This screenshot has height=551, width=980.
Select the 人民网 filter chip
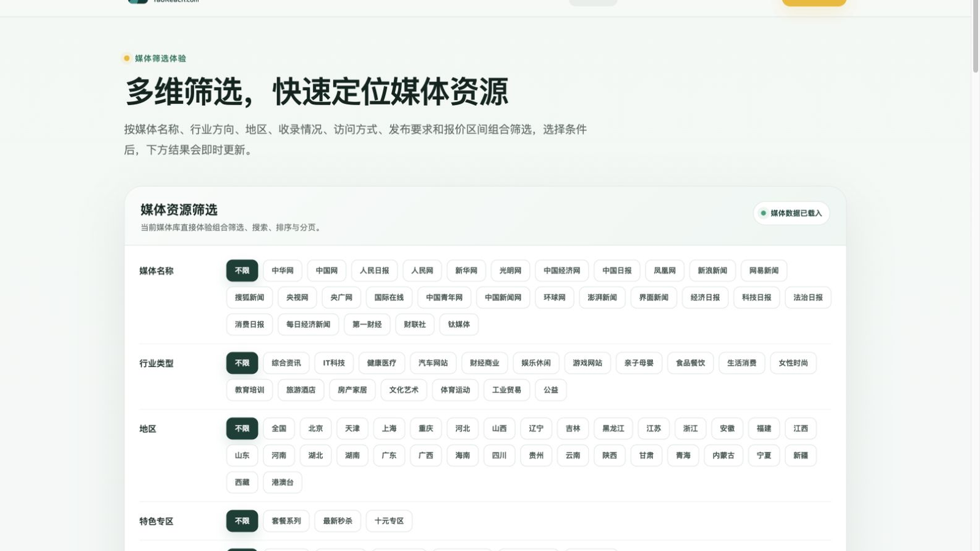point(422,271)
